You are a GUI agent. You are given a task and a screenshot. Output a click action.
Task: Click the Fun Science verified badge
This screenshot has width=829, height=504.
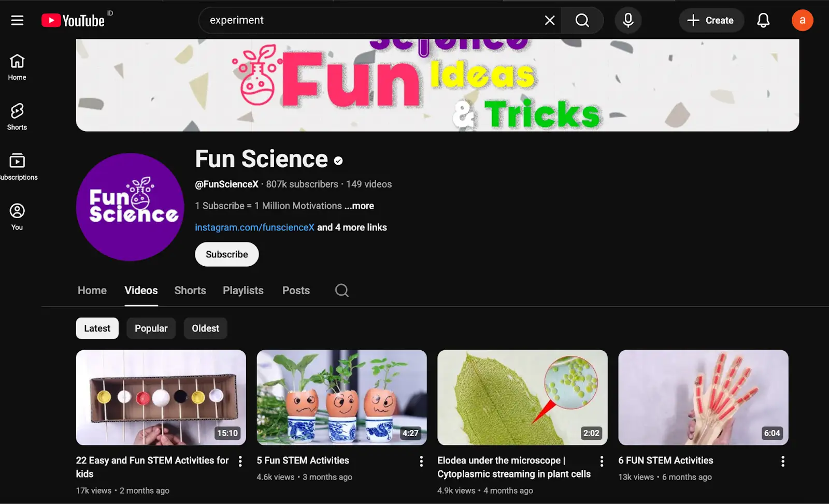tap(338, 161)
